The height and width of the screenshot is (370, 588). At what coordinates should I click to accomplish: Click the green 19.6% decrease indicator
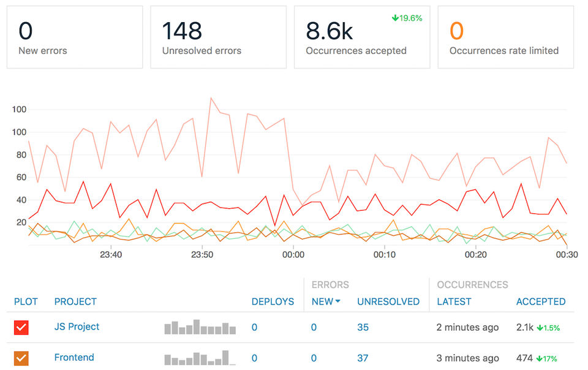point(407,18)
